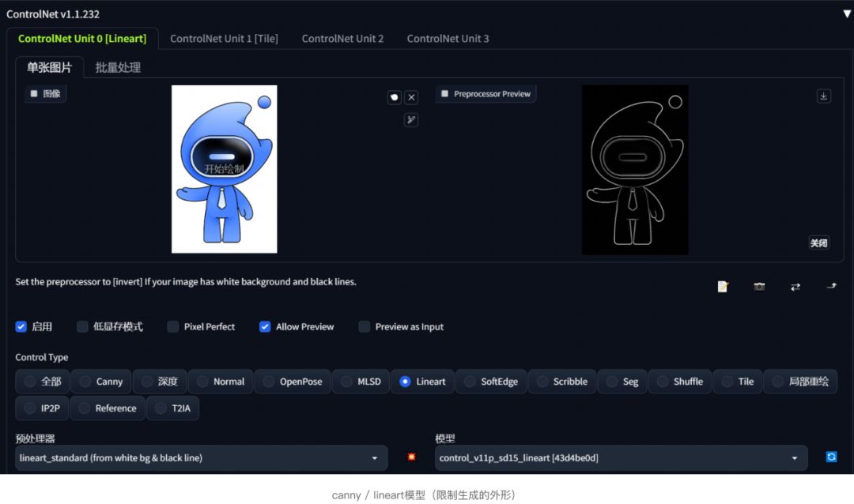Select SoftEdge control type
Viewport: 854px width, 504px height.
[491, 382]
